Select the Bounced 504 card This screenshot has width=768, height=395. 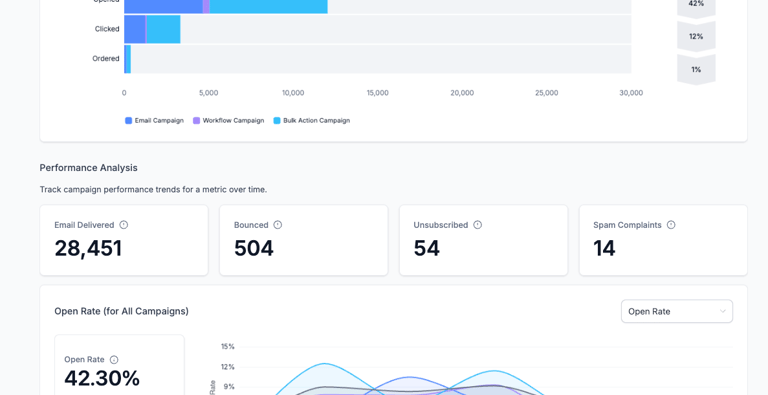point(304,240)
